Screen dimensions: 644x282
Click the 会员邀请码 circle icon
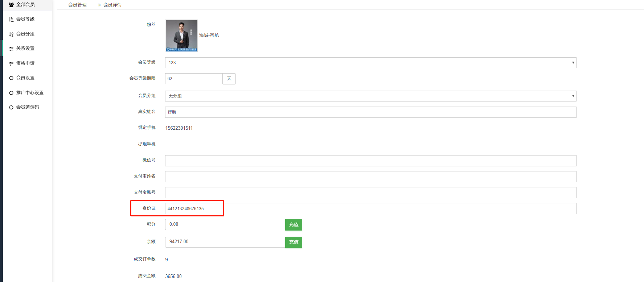point(11,107)
